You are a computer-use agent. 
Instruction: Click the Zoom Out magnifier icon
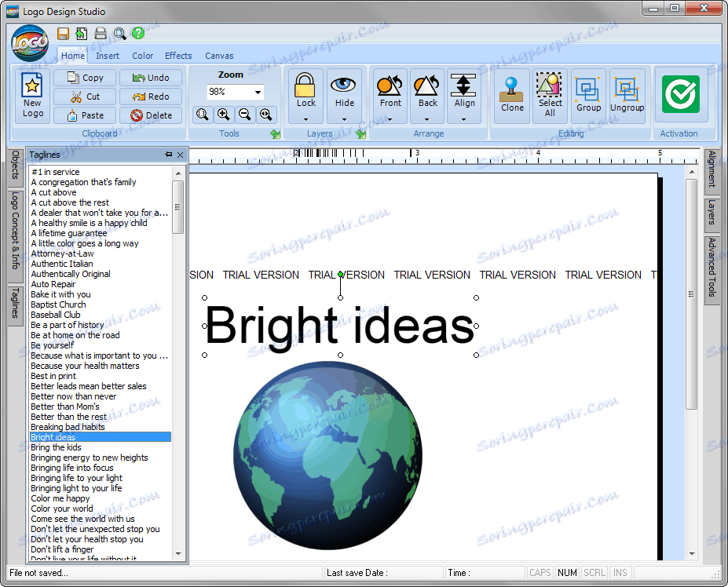245,115
